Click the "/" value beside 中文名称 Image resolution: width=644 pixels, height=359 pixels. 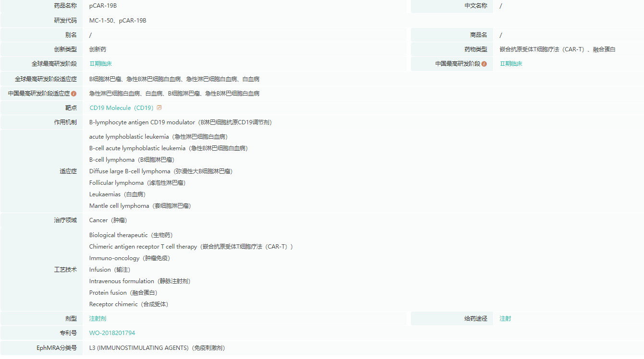pos(501,6)
